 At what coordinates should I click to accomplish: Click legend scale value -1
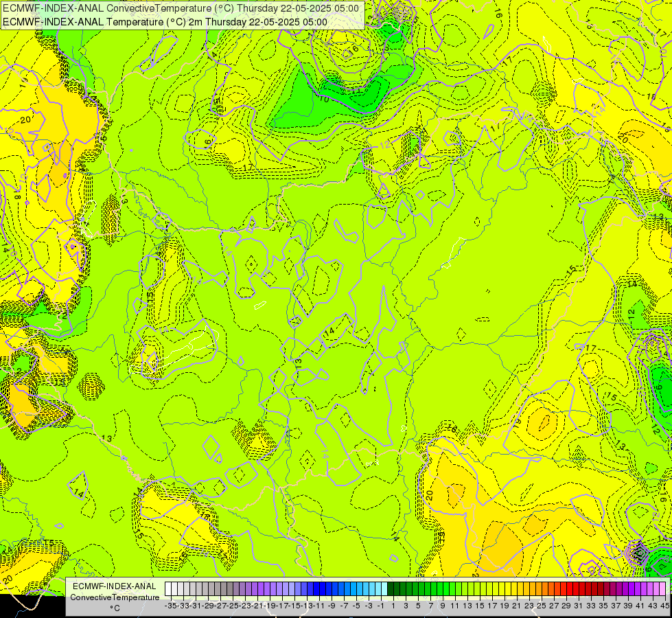pyautogui.click(x=380, y=606)
